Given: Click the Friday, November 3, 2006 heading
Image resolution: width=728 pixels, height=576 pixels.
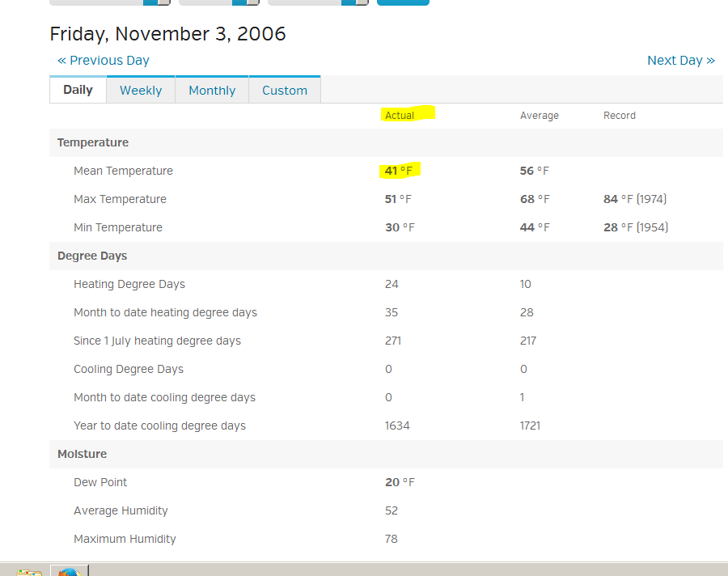Looking at the screenshot, I should [x=167, y=34].
